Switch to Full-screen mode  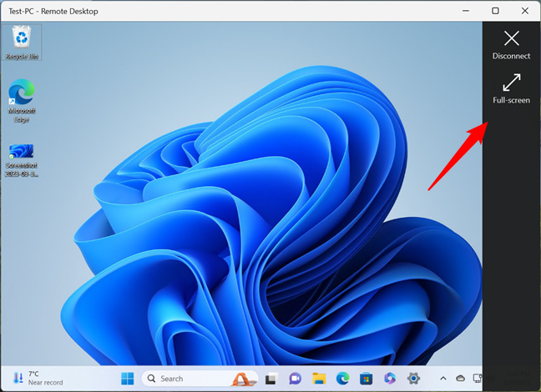511,88
